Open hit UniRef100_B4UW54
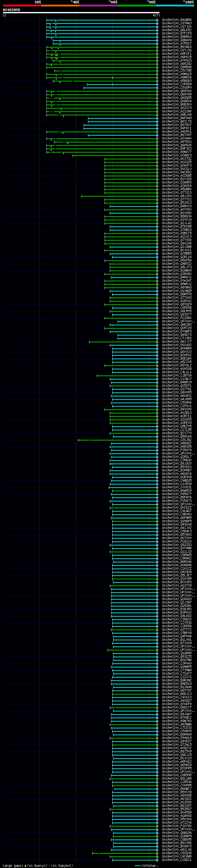Screen dimensions: 197x868 point(177,20)
